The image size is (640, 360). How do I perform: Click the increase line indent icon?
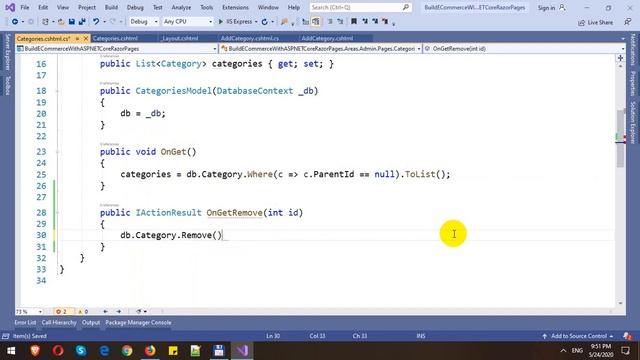pyautogui.click(x=340, y=22)
